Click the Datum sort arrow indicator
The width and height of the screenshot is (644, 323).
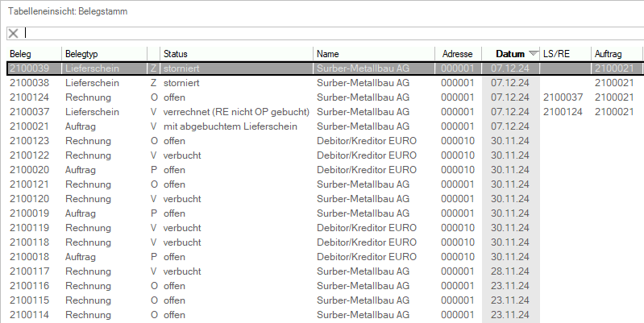[533, 54]
